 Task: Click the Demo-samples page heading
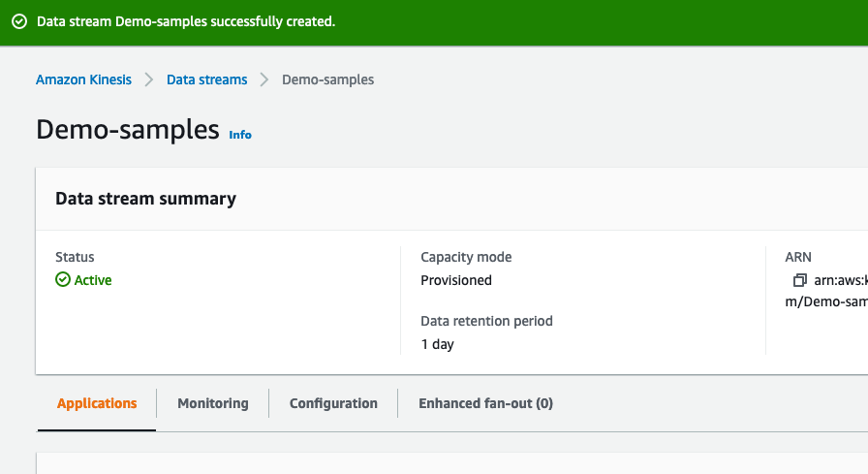pyautogui.click(x=128, y=130)
